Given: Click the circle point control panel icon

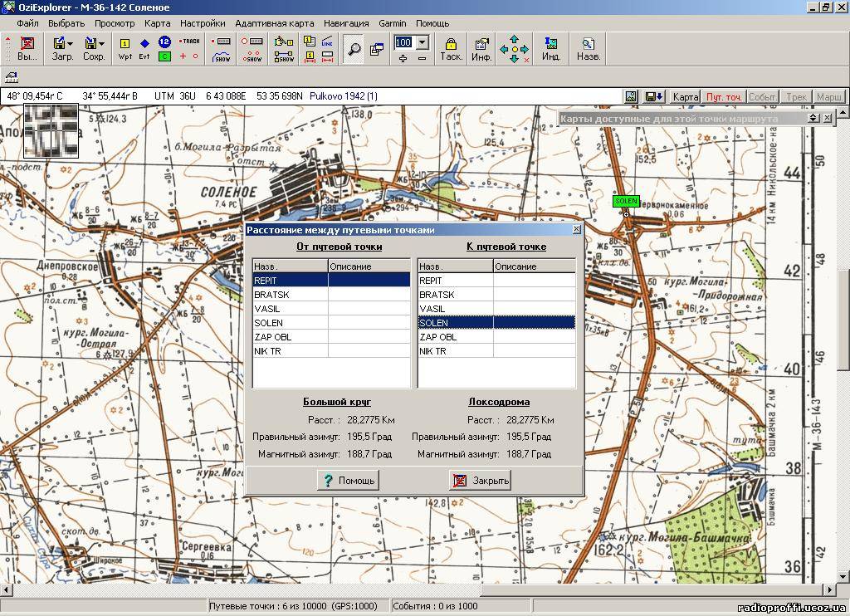Looking at the screenshot, I should point(252,42).
